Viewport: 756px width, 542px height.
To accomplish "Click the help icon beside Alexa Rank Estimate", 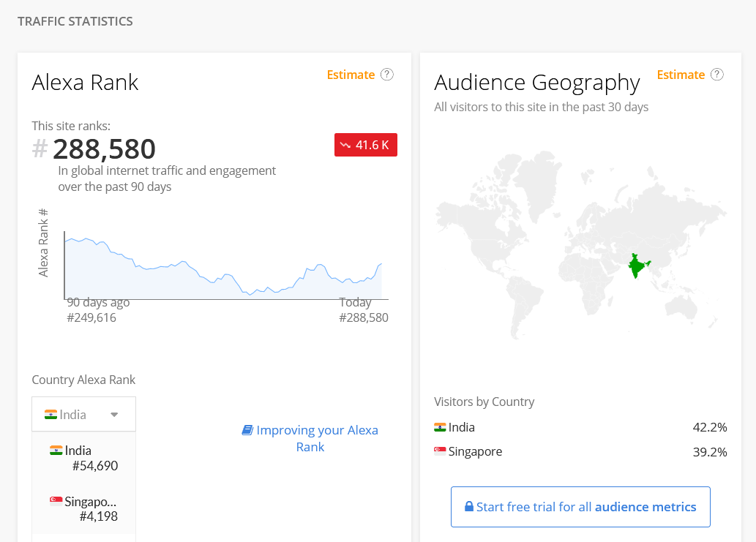I will [x=387, y=75].
